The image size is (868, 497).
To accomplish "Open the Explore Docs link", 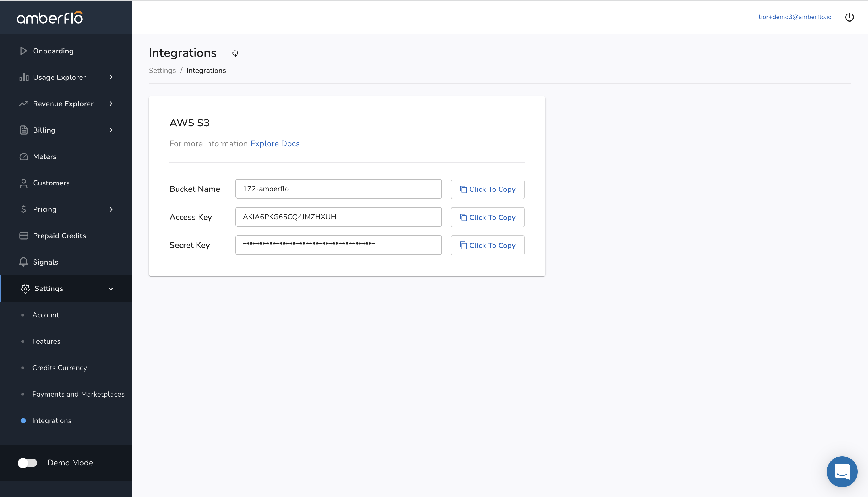I will [x=274, y=144].
